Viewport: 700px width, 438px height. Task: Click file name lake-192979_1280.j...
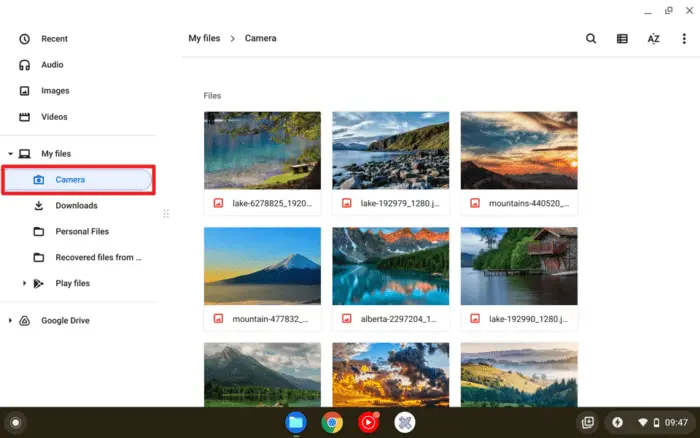coord(400,203)
